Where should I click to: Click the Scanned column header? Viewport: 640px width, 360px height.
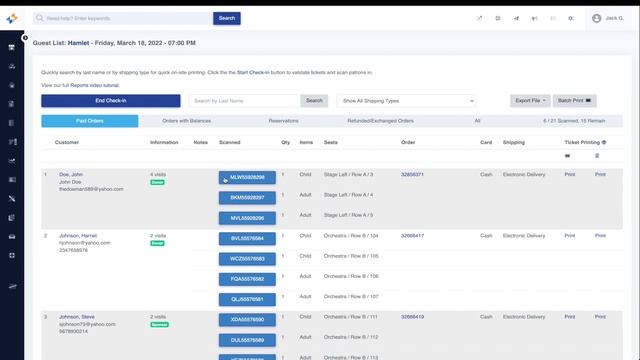click(x=229, y=142)
